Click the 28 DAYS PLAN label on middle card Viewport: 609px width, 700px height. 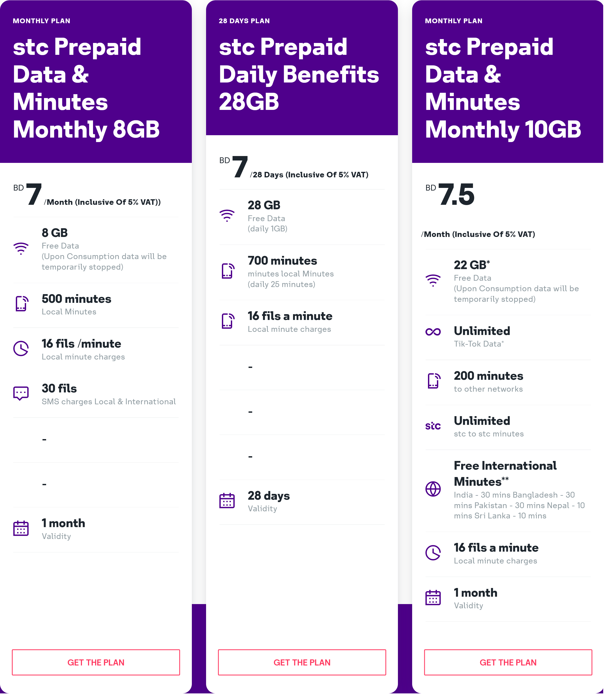[x=244, y=21]
